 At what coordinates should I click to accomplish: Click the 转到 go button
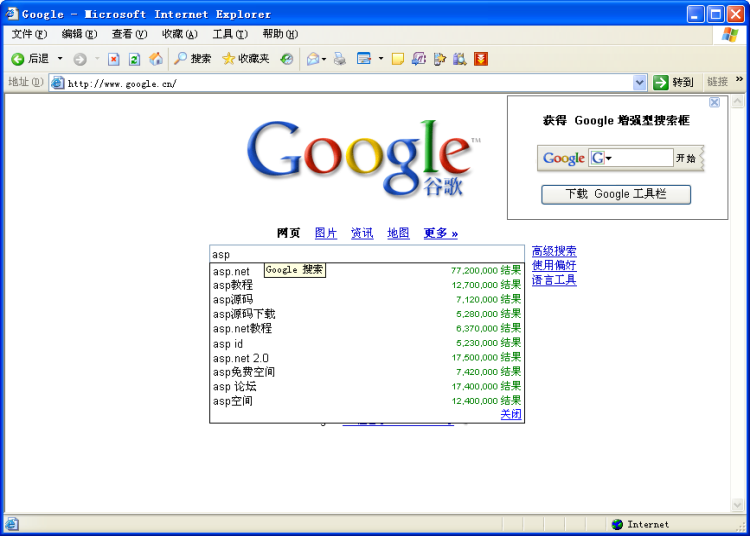[674, 82]
